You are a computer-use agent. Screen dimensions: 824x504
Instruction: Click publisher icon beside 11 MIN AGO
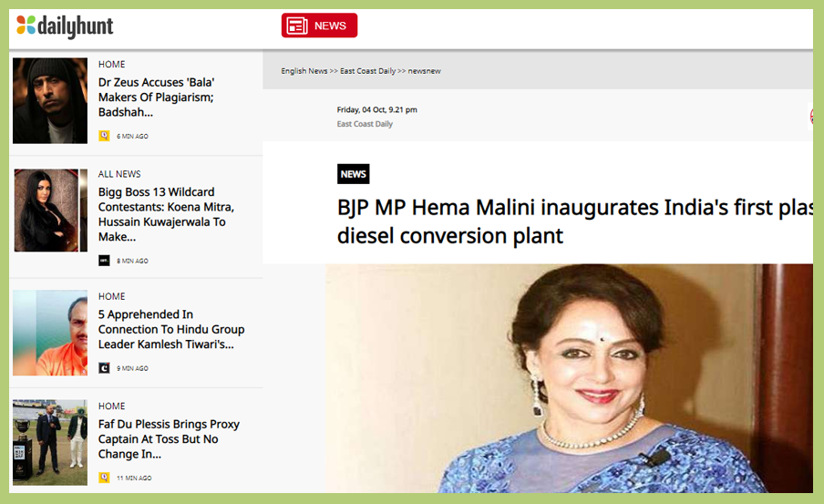104,478
